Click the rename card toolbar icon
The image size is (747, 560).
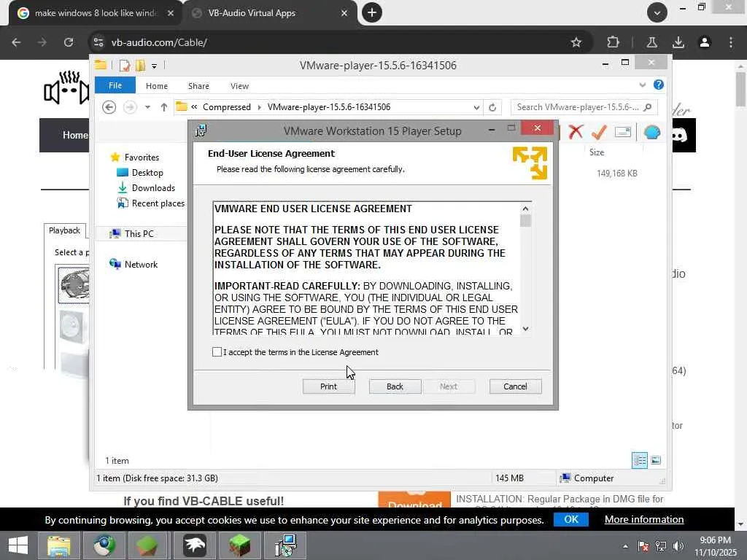click(623, 132)
